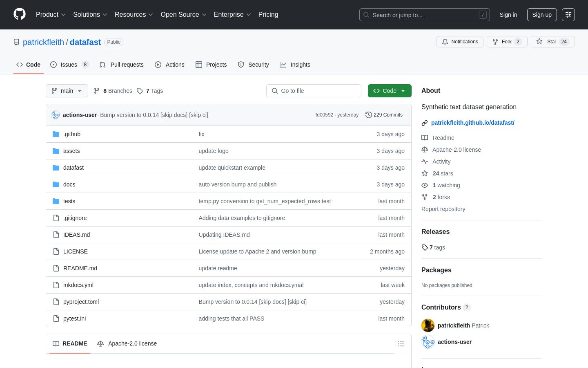Open the 7 tags releases link
This screenshot has height=368, width=588.
pos(433,247)
